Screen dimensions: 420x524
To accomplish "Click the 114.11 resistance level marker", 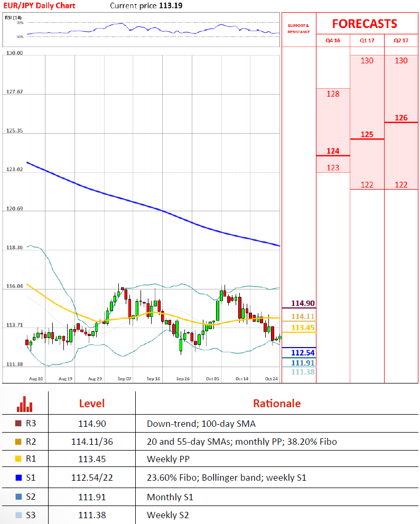I will tap(303, 316).
